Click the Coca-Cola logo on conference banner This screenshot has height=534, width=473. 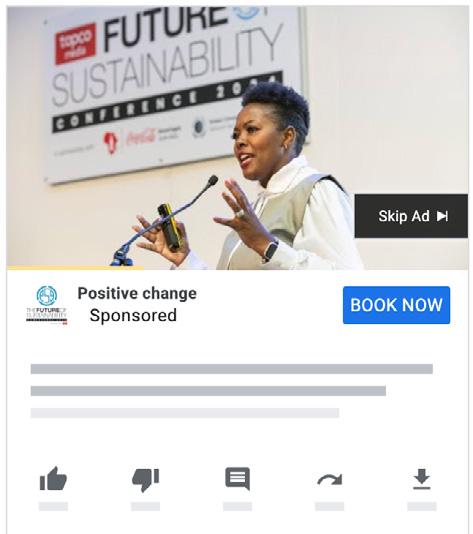(x=140, y=137)
